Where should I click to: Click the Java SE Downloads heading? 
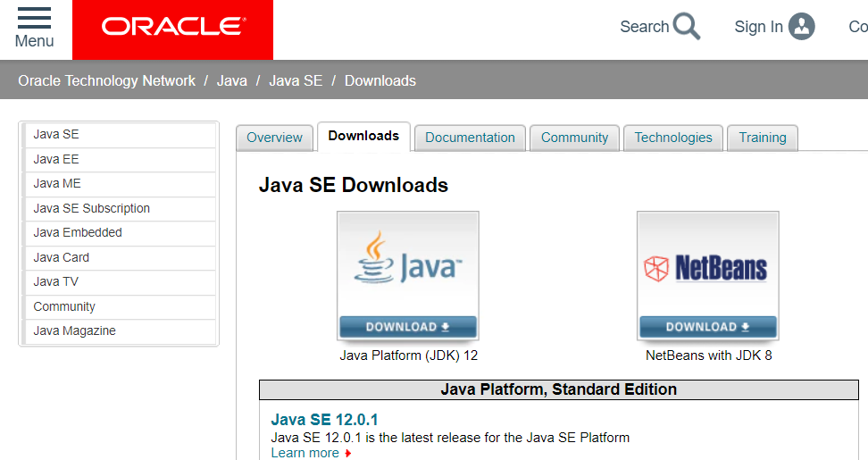tap(353, 185)
